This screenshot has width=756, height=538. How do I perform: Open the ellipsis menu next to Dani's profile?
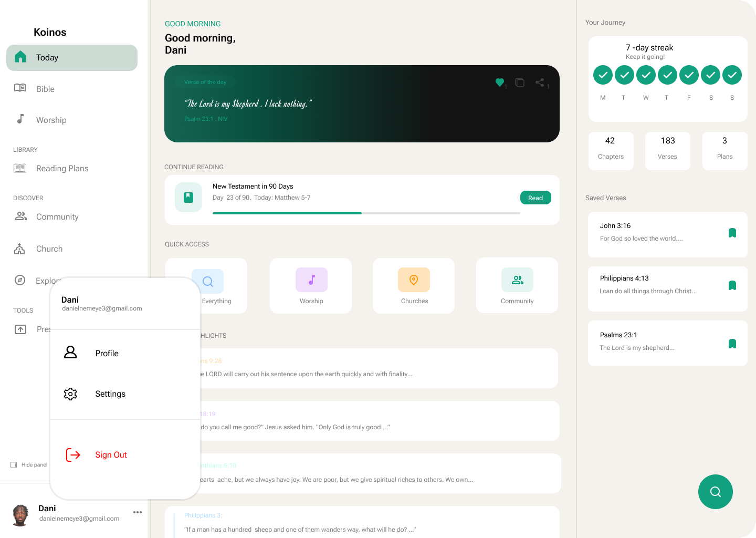pyautogui.click(x=137, y=512)
